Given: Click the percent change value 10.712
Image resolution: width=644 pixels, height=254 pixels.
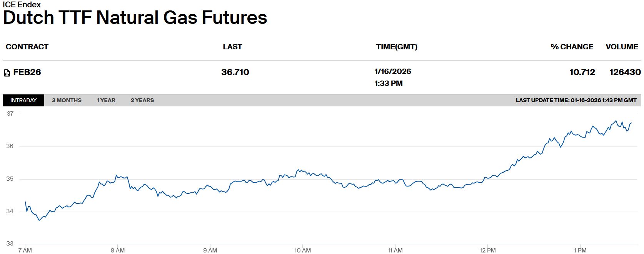Looking at the screenshot, I should coord(582,72).
